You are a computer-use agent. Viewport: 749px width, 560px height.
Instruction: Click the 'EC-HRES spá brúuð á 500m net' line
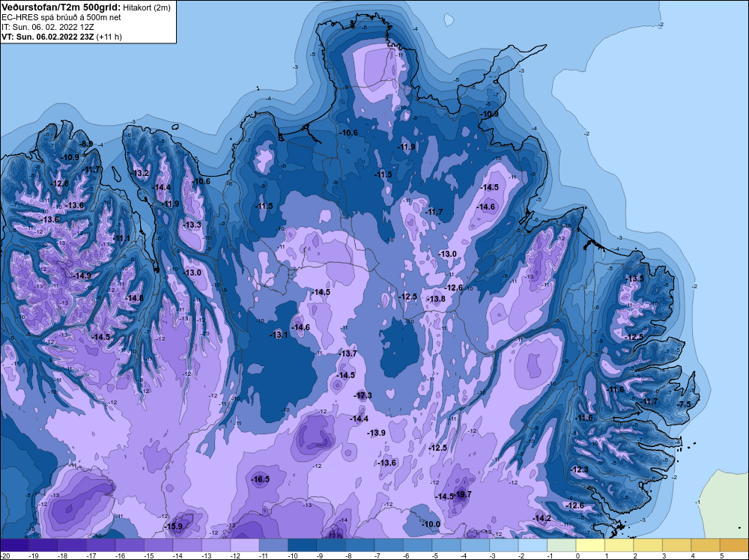pos(61,17)
